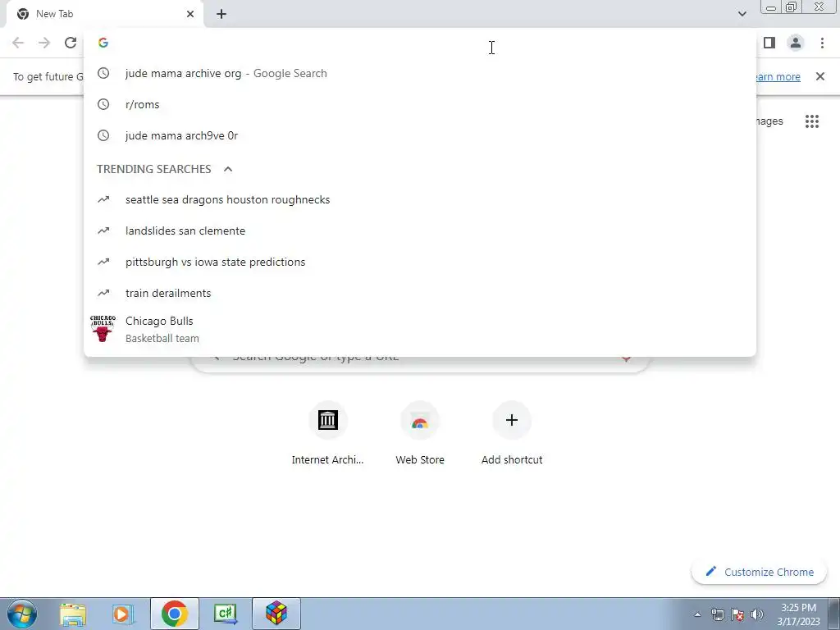
Task: Open the Action Center flag icon
Action: [x=737, y=614]
